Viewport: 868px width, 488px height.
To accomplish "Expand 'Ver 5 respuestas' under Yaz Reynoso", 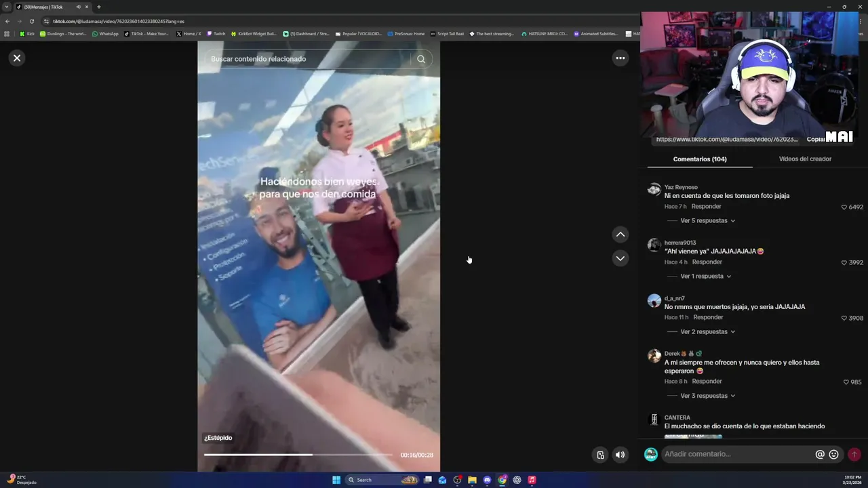I will [707, 221].
